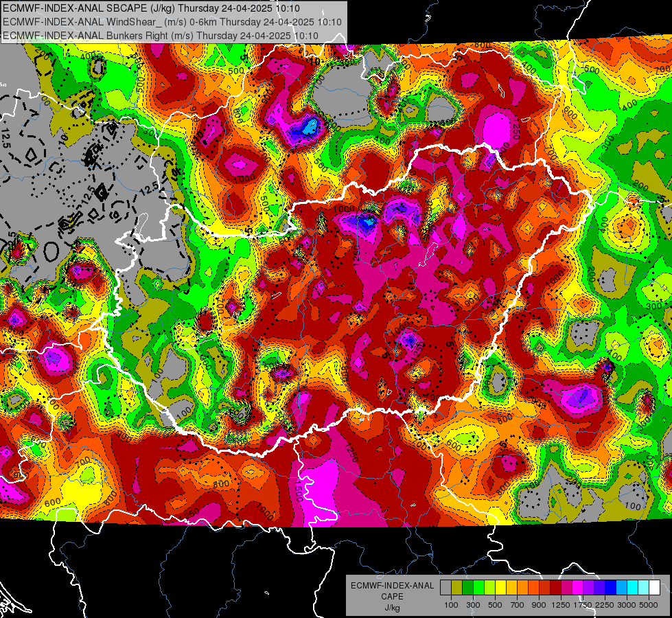This screenshot has width=672, height=618.
Task: Click the dark green legend swatch
Action: 467,587
